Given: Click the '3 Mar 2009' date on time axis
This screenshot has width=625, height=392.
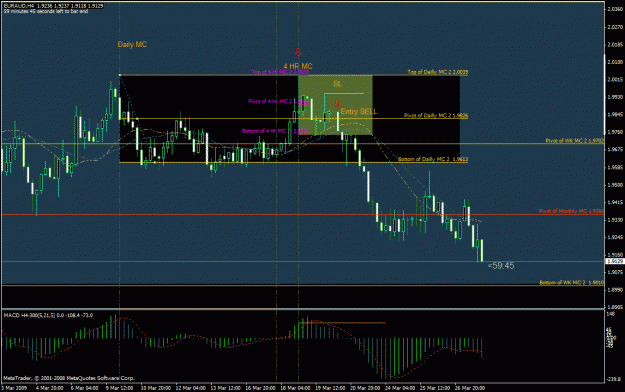Looking at the screenshot, I should coord(14,388).
